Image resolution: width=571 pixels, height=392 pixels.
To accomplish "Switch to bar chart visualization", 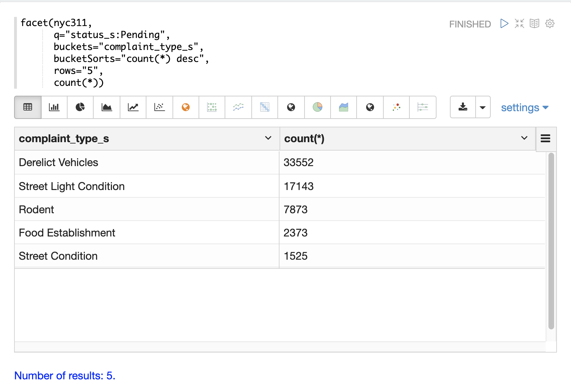I will click(54, 107).
